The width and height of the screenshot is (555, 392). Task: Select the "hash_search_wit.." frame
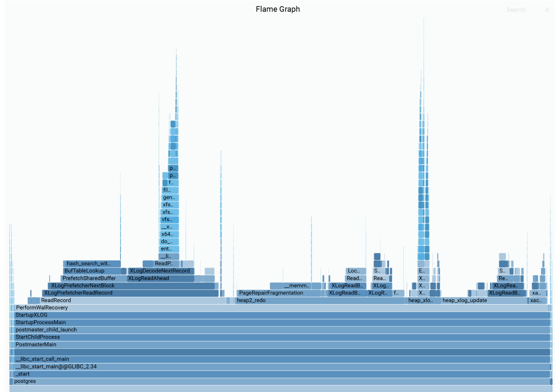click(92, 264)
